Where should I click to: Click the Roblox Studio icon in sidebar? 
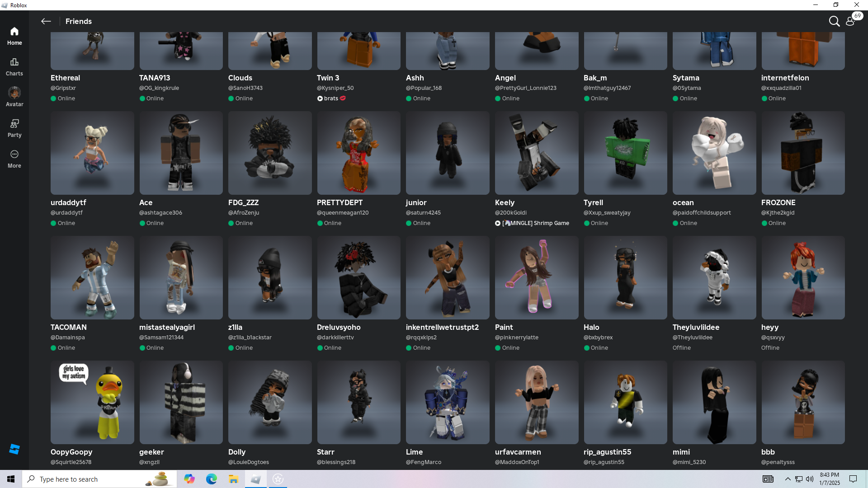14,449
